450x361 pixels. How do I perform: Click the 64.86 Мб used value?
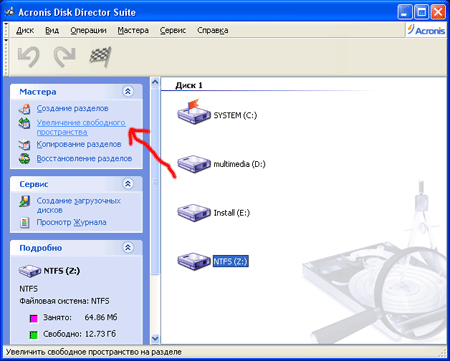click(x=101, y=317)
